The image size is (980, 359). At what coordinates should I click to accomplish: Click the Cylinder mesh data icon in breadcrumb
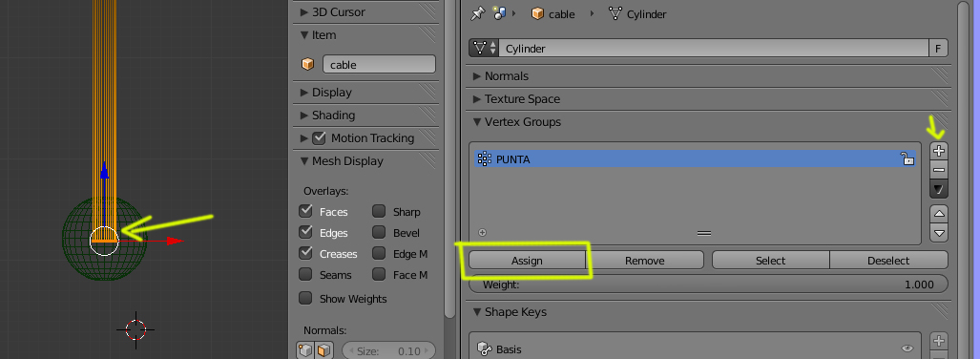coord(615,13)
